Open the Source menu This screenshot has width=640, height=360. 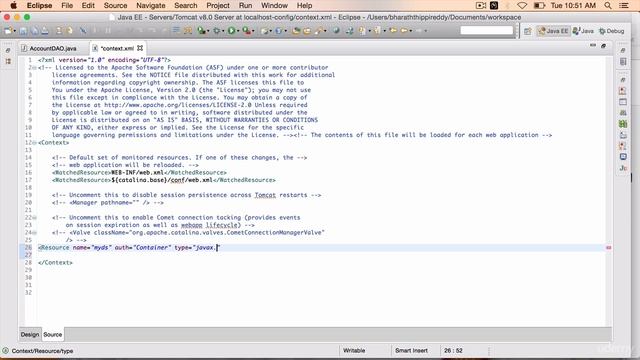(116, 6)
